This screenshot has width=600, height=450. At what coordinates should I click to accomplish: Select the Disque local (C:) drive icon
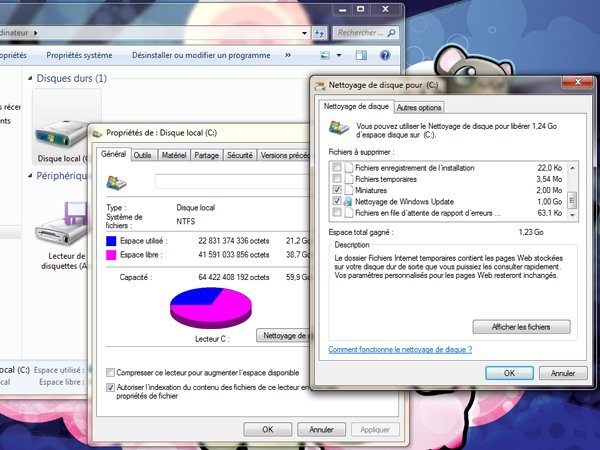(x=62, y=134)
